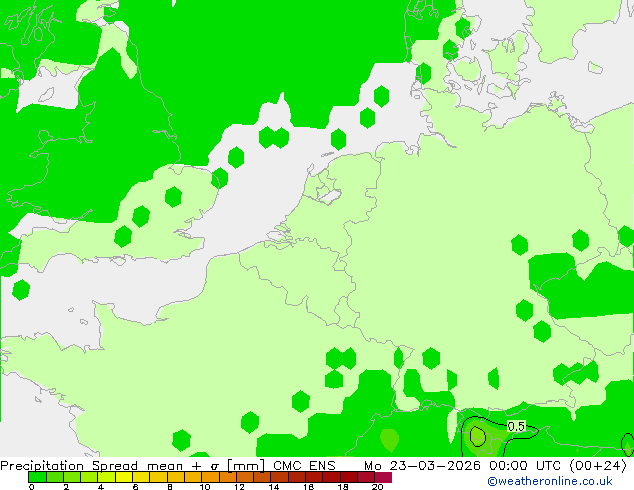Click the '[mm]' unit label
The image size is (634, 490).
pyautogui.click(x=246, y=466)
